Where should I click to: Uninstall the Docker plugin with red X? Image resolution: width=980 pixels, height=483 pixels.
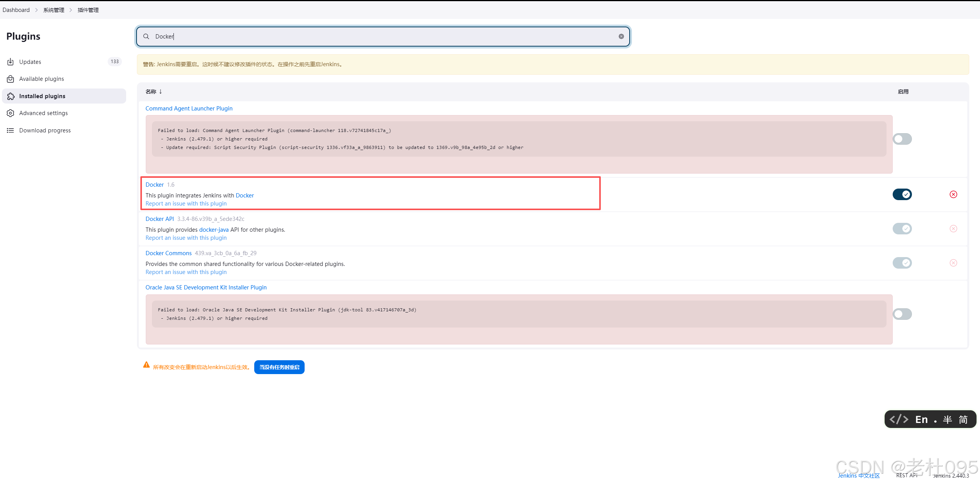pyautogui.click(x=953, y=194)
